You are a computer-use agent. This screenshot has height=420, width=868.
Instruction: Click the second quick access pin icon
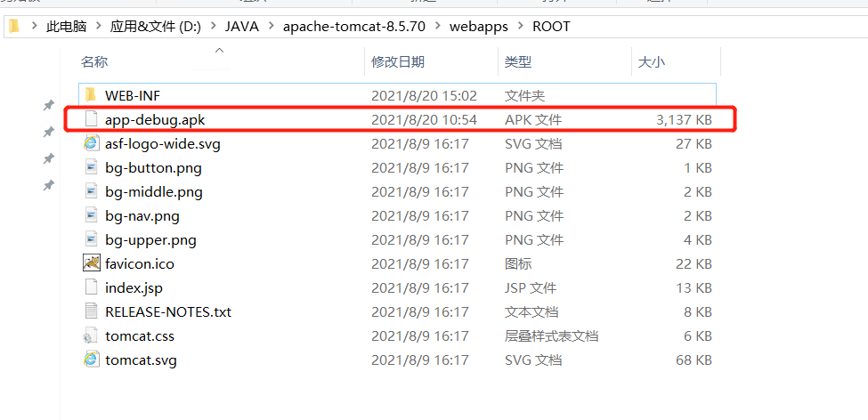click(49, 132)
